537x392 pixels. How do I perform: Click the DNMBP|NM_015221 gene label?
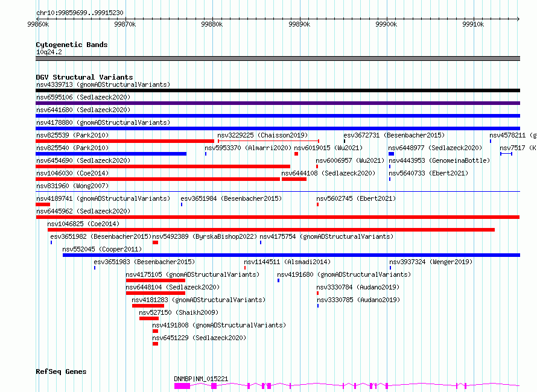point(201,379)
